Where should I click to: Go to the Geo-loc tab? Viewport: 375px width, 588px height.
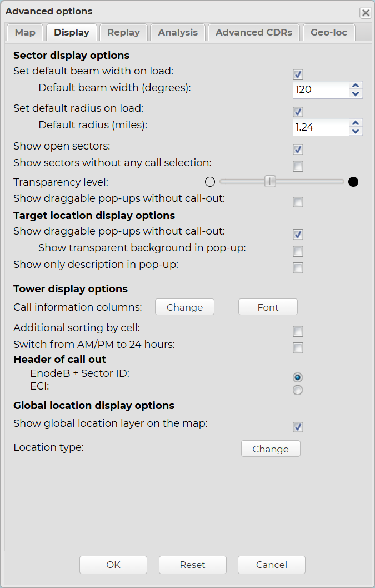[329, 32]
